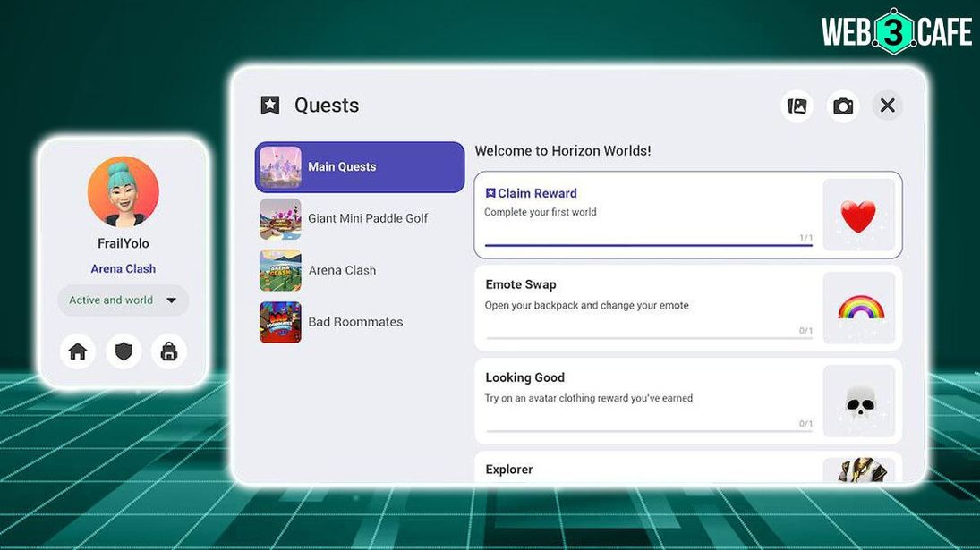Open the safety shield icon
The height and width of the screenshot is (550, 980).
[x=124, y=351]
